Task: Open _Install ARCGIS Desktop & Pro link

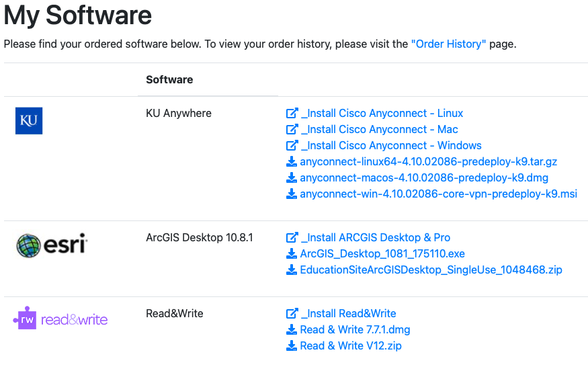Action: coord(376,238)
